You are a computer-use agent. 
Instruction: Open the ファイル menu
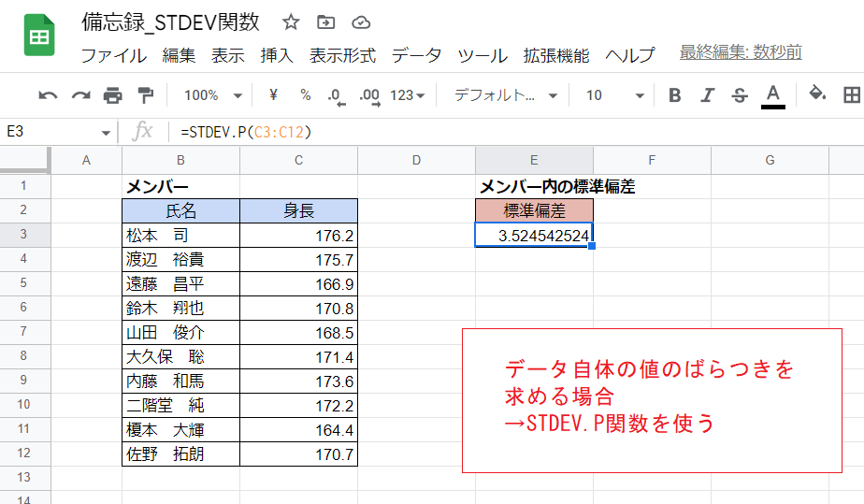click(114, 55)
